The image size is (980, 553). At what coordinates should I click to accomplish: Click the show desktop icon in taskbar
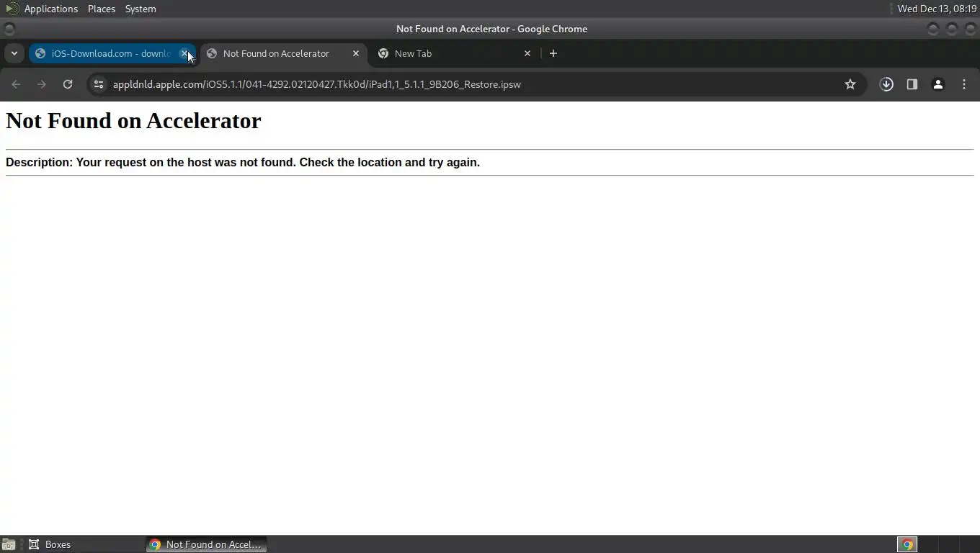coord(9,544)
